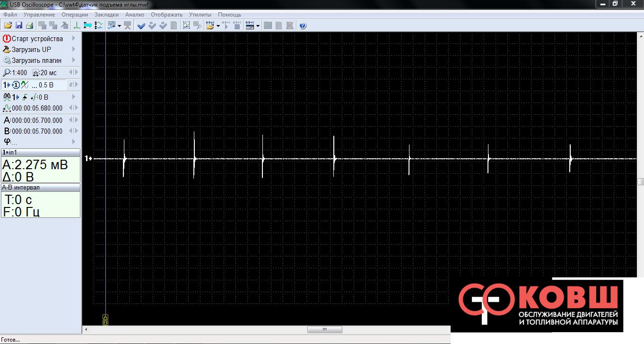Click the Загрузить UP button
Screen dimensions: 644x344
[31, 50]
